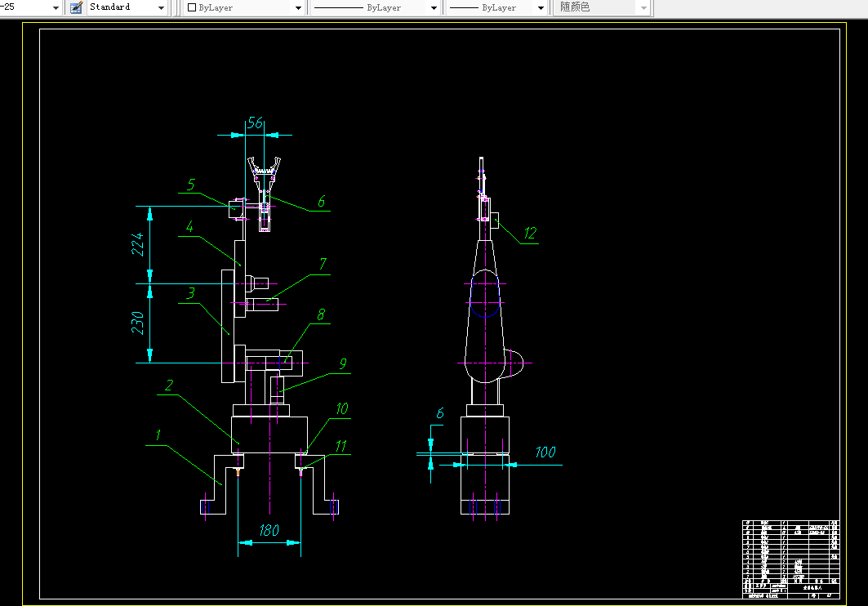This screenshot has width=868, height=606.
Task: Click part number label 10
Action: click(x=342, y=408)
